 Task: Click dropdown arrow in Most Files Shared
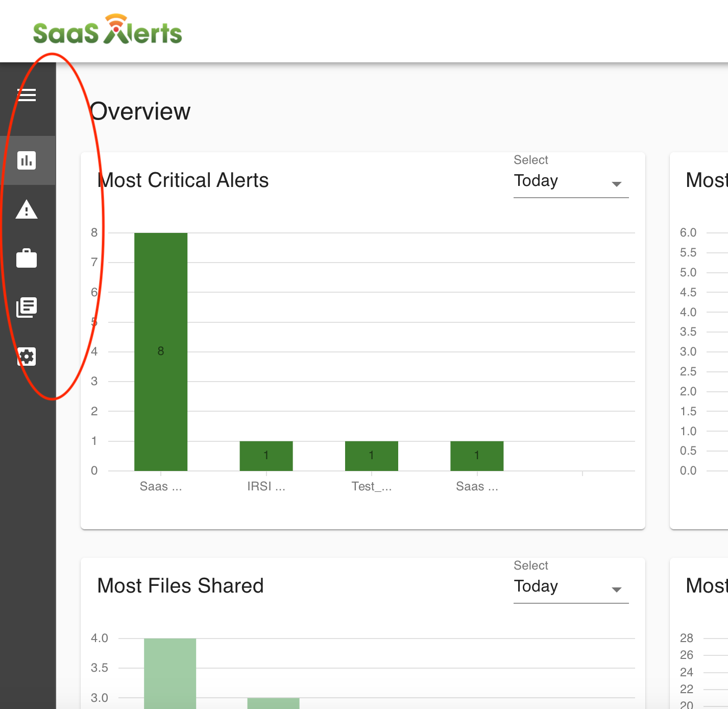click(617, 589)
